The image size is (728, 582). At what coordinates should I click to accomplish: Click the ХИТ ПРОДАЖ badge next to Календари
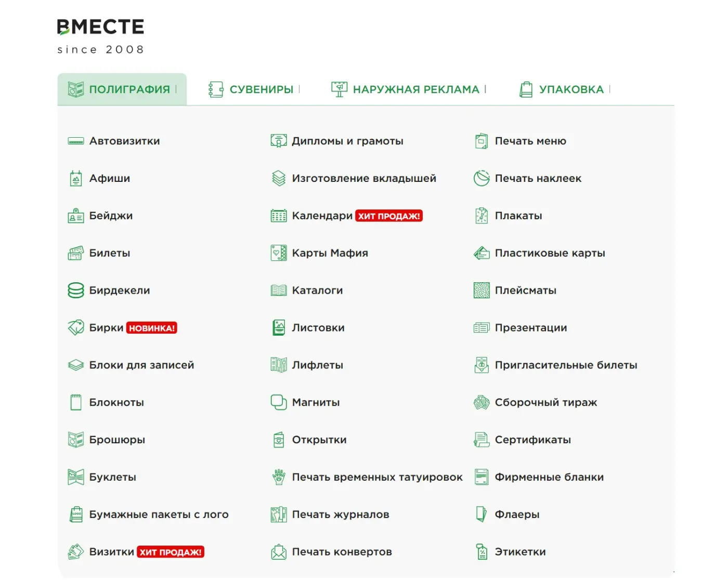point(389,216)
